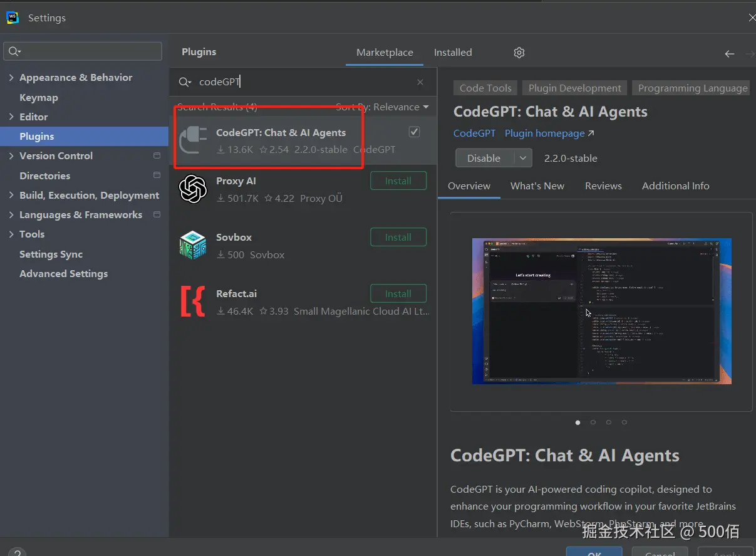Click the CodeGPT preview screenshot thumbnail
Viewport: 756px width, 556px height.
(602, 311)
